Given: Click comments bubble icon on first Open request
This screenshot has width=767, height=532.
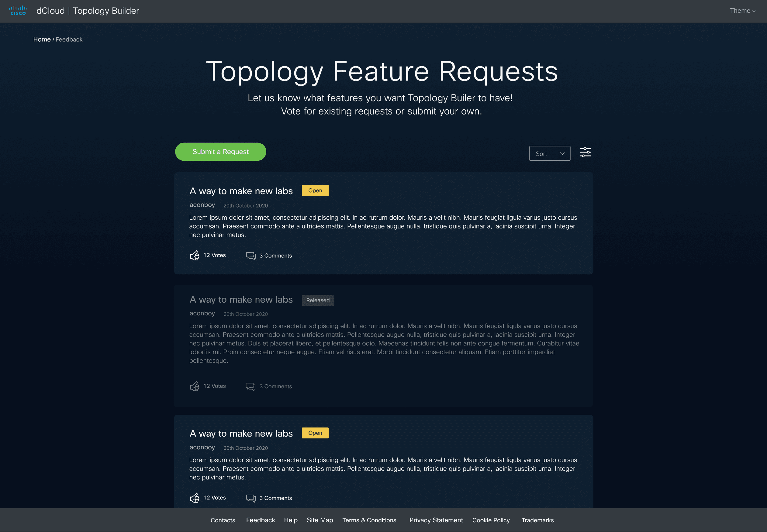Looking at the screenshot, I should tap(251, 256).
